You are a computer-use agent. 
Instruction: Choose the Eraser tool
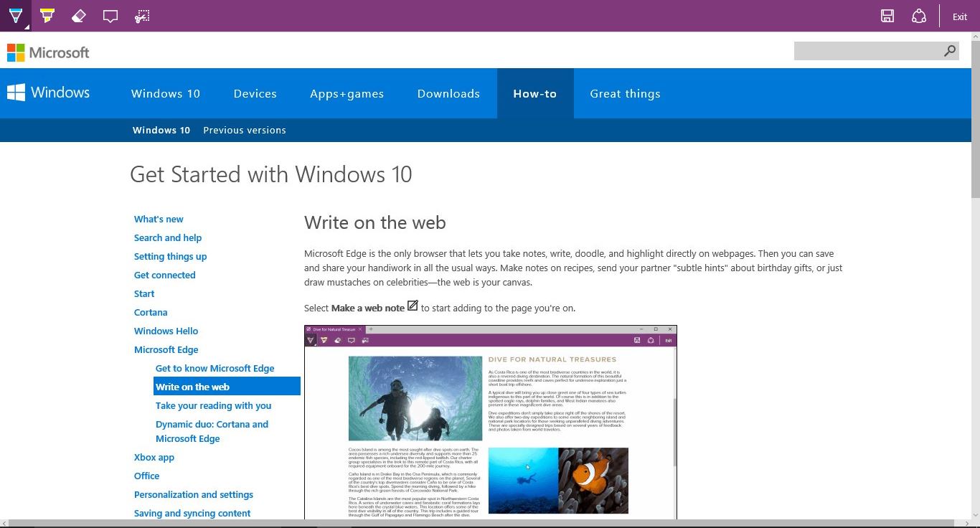(79, 16)
